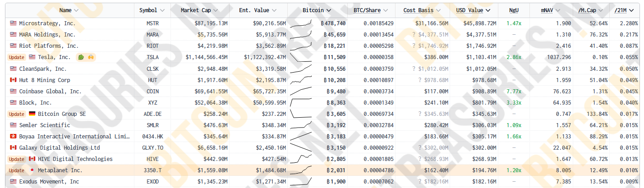Click the Japan flag dot beside Metaplanet Inc.

click(32, 170)
